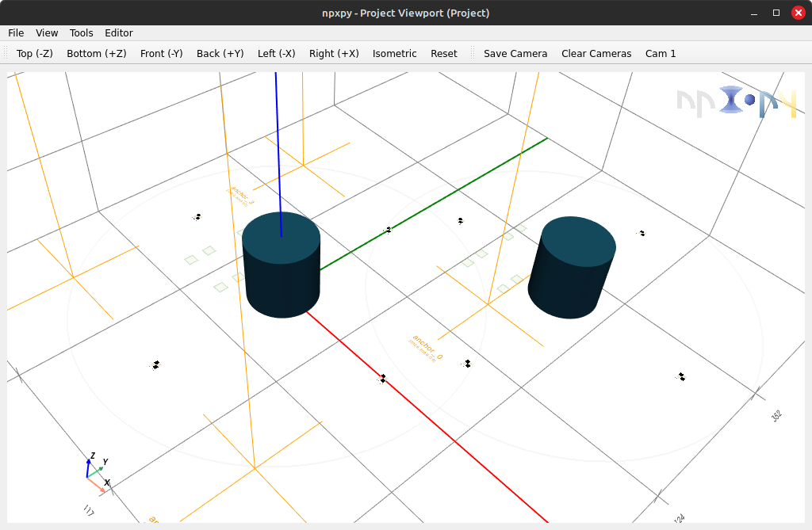Open the Editor menu
The image size is (812, 530).
[119, 33]
